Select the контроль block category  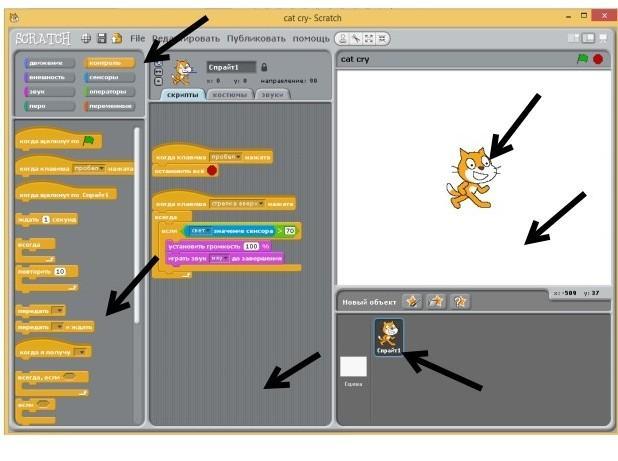109,63
